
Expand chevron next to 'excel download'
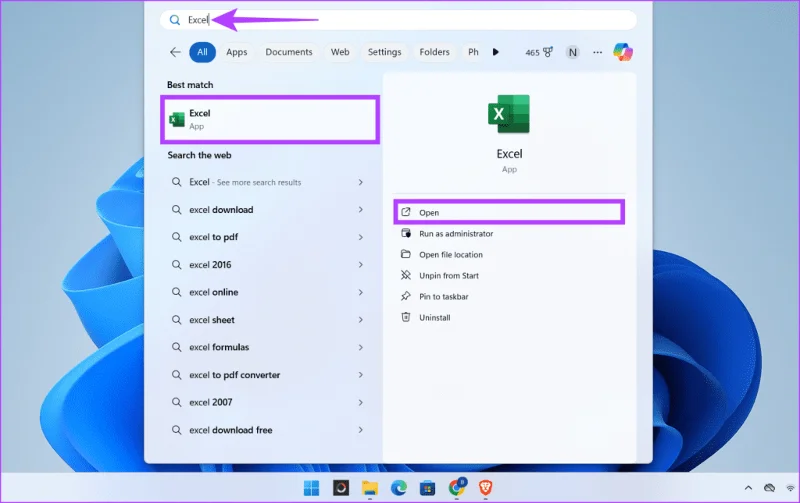pyautogui.click(x=361, y=210)
